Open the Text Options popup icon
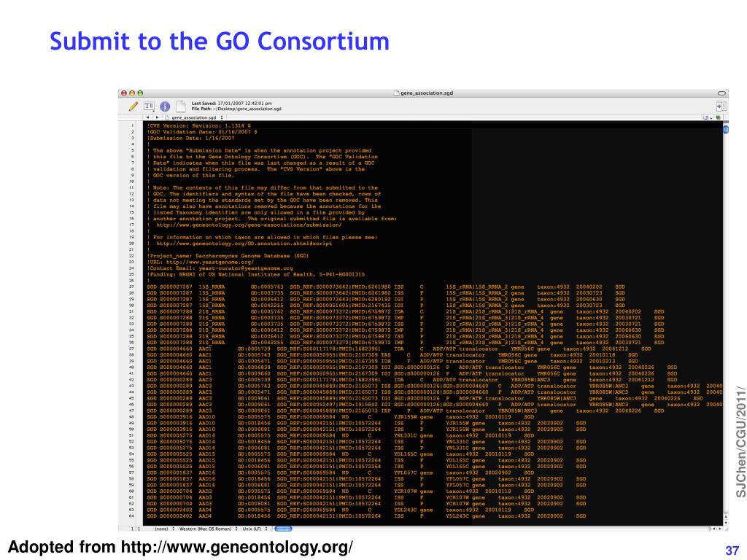 (x=149, y=106)
